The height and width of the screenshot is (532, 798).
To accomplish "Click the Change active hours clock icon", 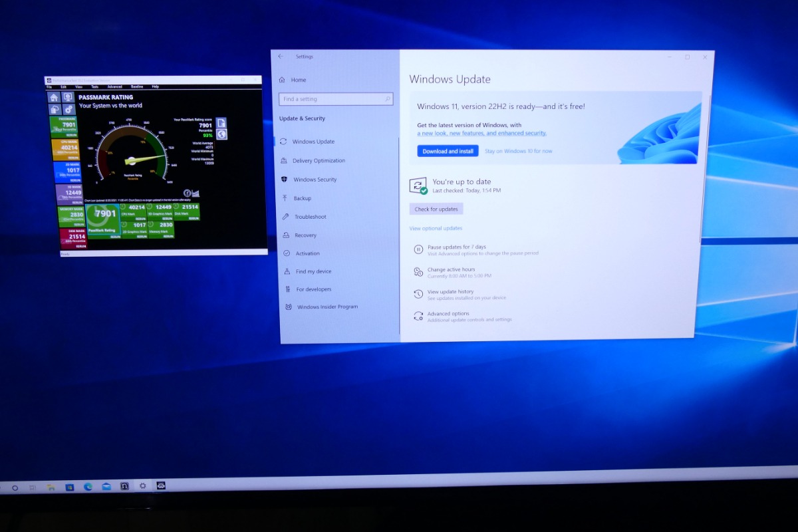I will (x=418, y=272).
